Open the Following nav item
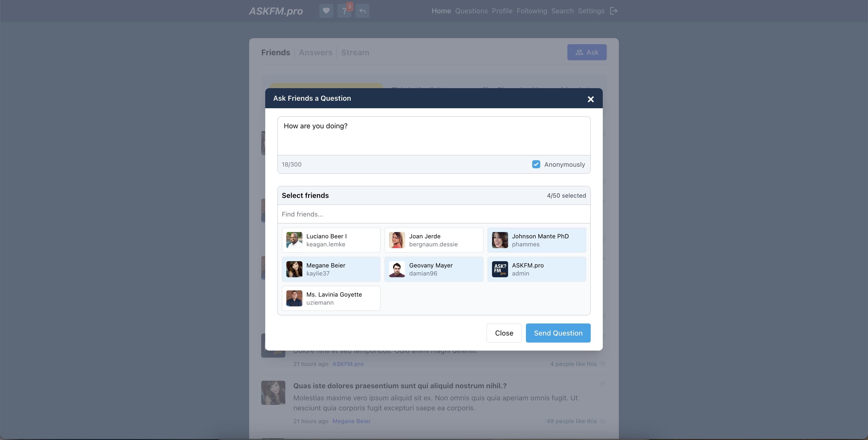The width and height of the screenshot is (868, 440). [532, 11]
